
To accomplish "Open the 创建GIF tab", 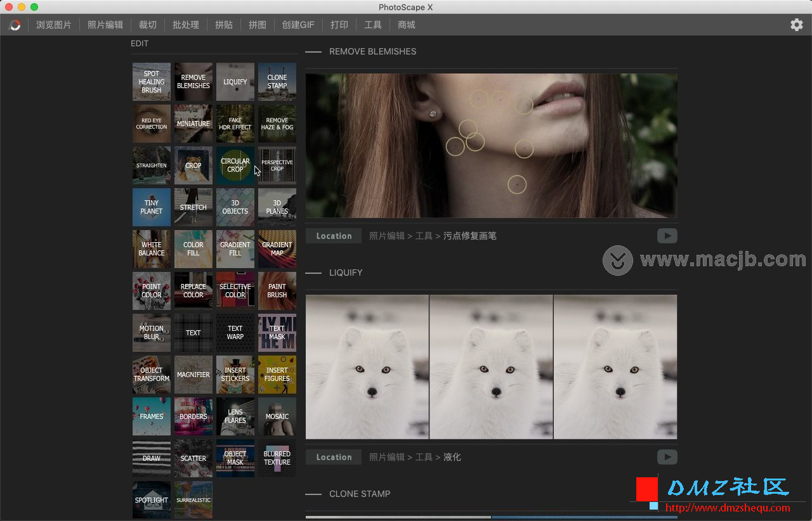I will [x=298, y=25].
